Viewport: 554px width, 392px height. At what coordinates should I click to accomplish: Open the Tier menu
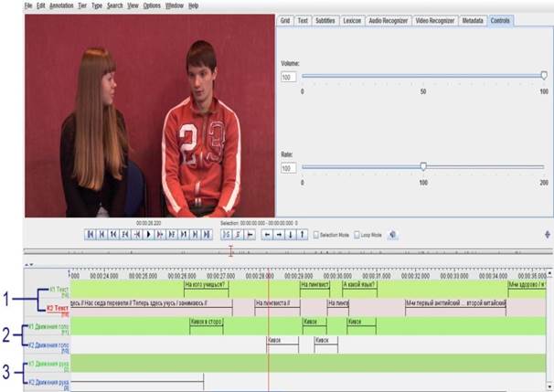(82, 5)
